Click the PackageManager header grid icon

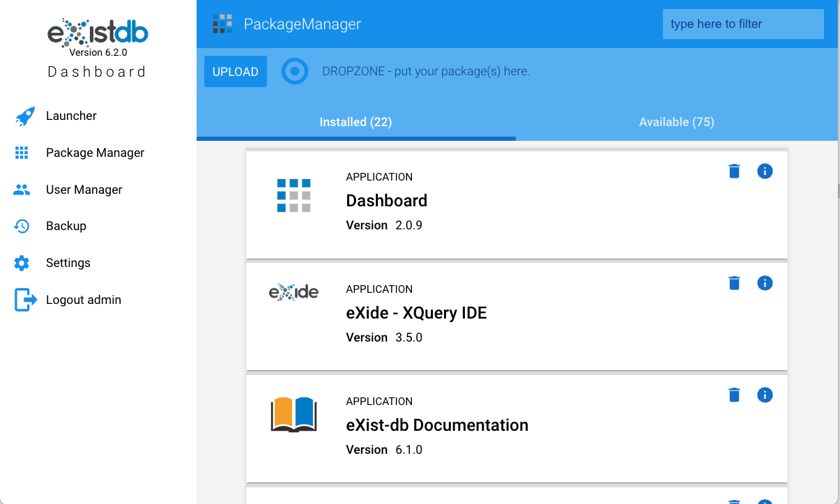point(222,23)
